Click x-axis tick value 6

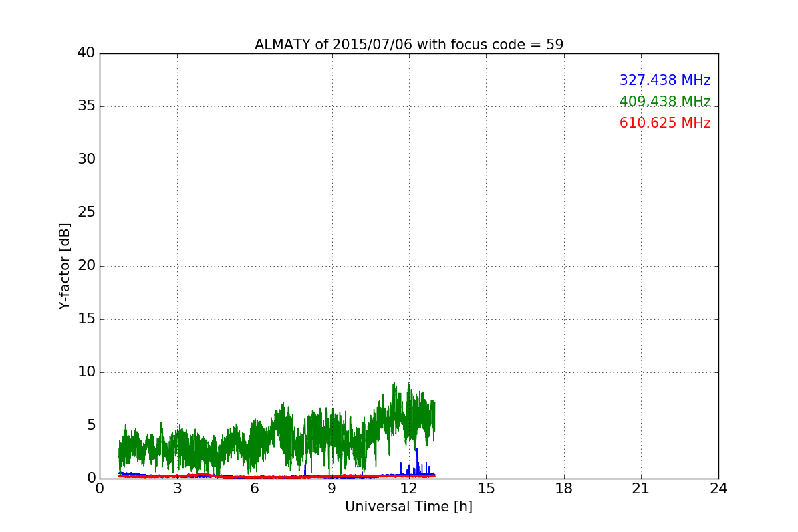pos(255,489)
